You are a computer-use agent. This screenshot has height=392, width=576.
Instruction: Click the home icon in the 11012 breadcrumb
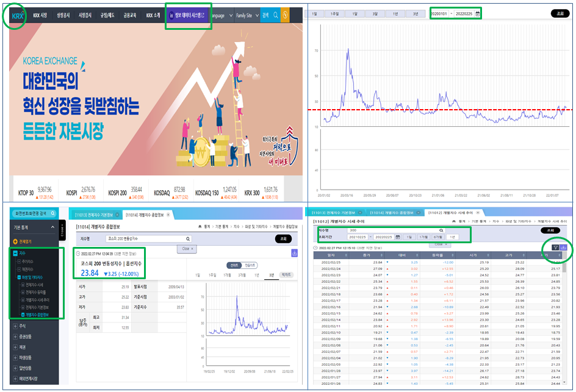pyautogui.click(x=454, y=221)
